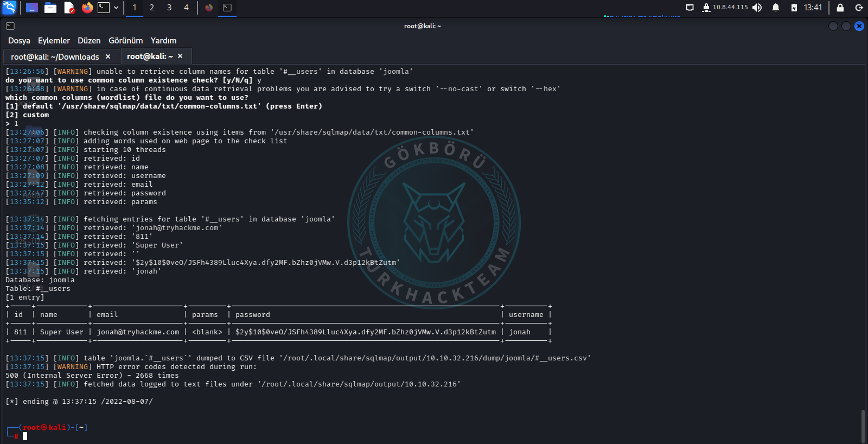This screenshot has width=868, height=444.
Task: Click the 'retrieved: username' line
Action: 86,176
